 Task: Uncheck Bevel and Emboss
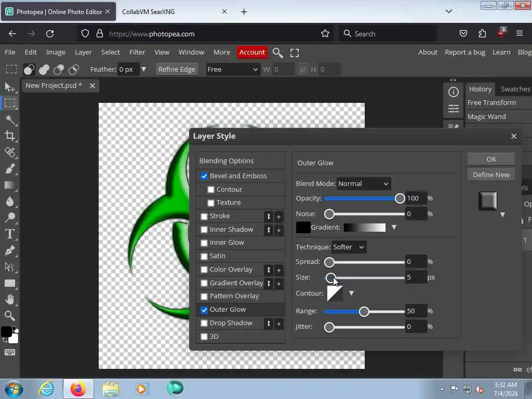[204, 176]
